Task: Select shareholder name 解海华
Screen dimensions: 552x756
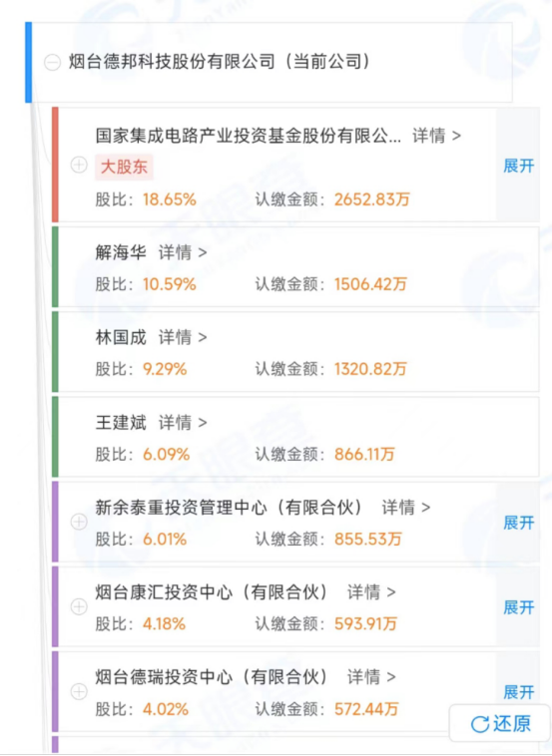Action: point(121,252)
